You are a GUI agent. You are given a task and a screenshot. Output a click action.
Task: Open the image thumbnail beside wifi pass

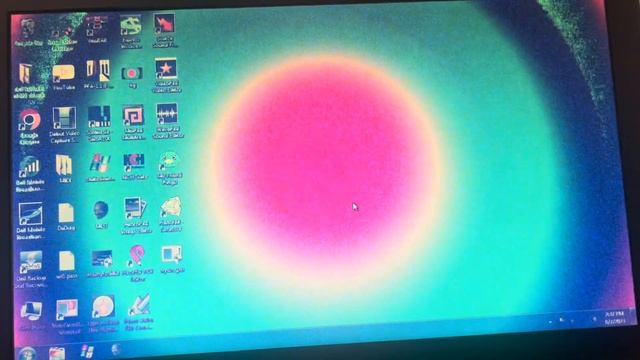click(102, 264)
